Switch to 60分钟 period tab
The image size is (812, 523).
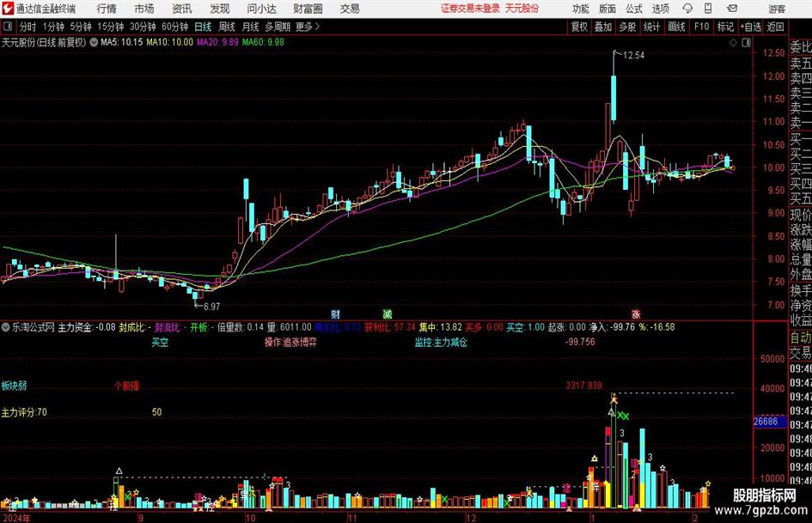point(174,27)
